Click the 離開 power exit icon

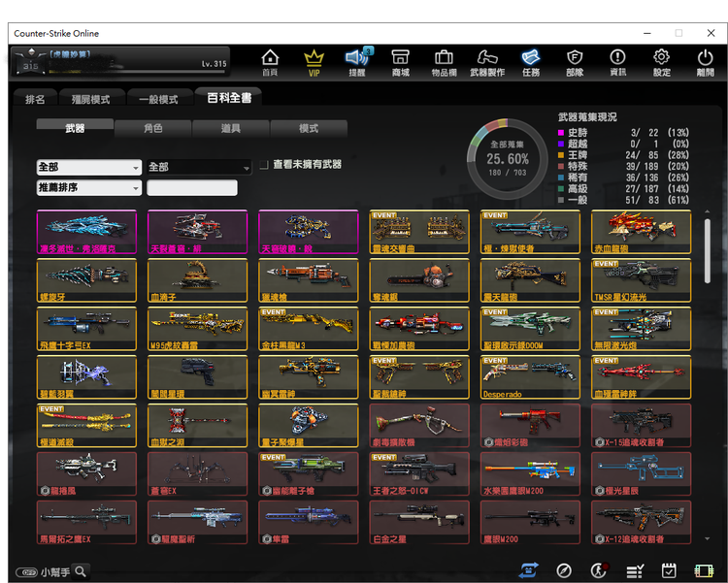[705, 63]
